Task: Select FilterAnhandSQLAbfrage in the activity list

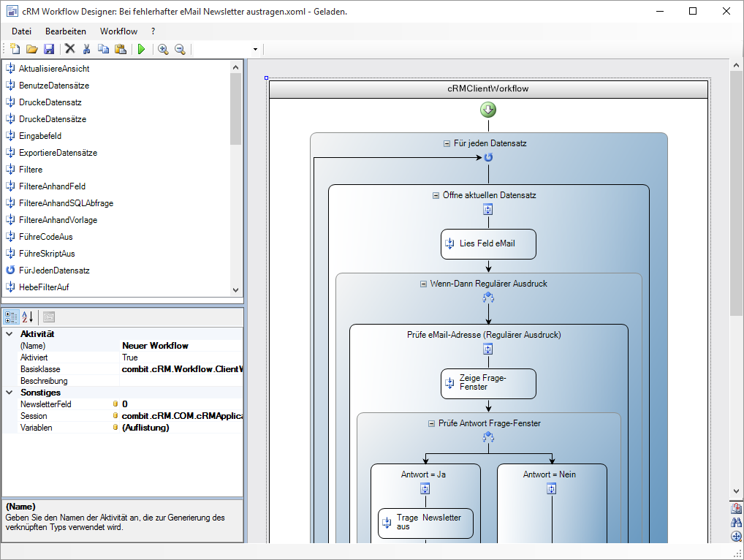Action: click(66, 203)
